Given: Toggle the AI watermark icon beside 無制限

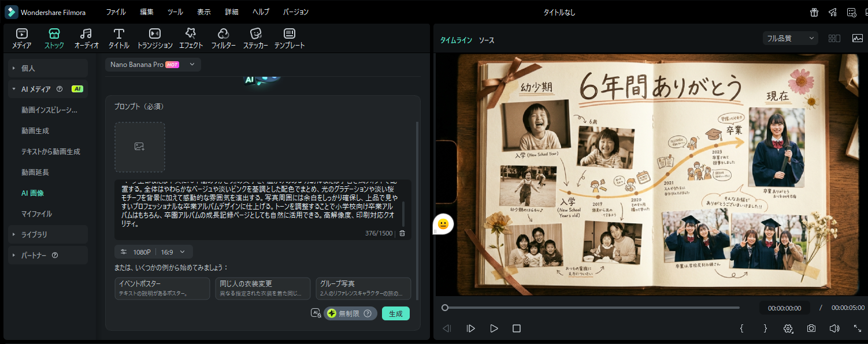Looking at the screenshot, I should tap(316, 313).
